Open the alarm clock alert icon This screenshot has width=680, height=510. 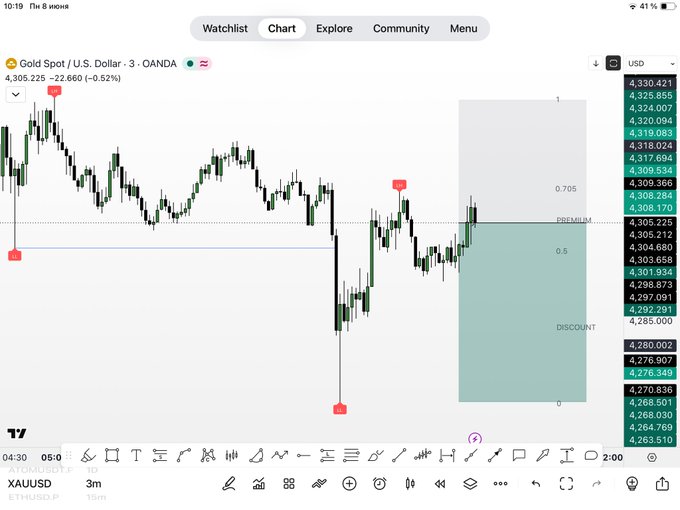click(x=379, y=483)
